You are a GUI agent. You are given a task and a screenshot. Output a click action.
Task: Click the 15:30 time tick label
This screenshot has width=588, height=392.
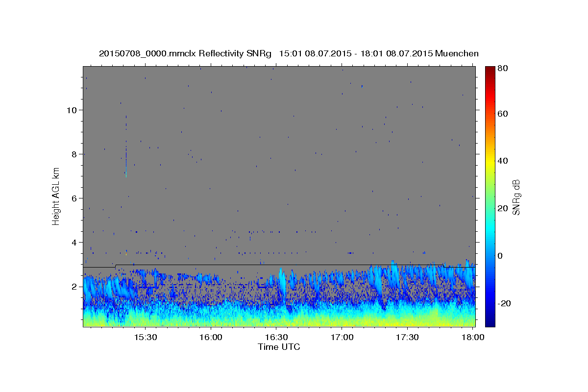(145, 338)
